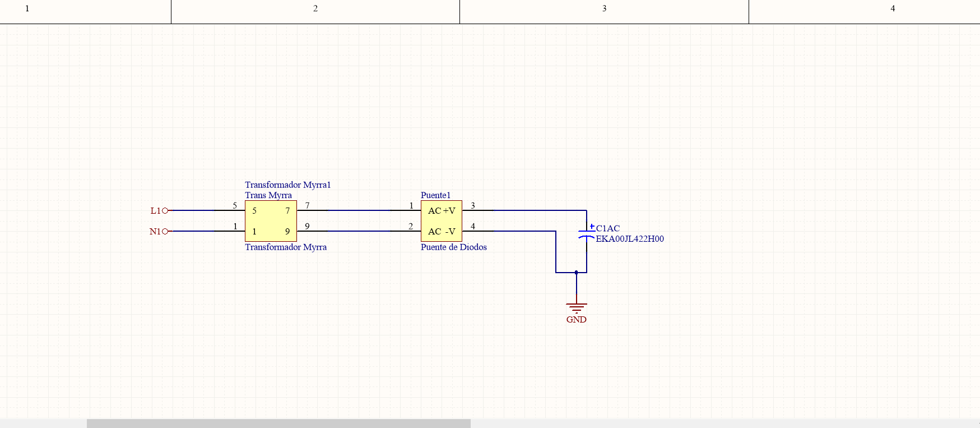Viewport: 980px width, 428px height.
Task: Select the Transformador Myrra component body
Action: tap(271, 221)
